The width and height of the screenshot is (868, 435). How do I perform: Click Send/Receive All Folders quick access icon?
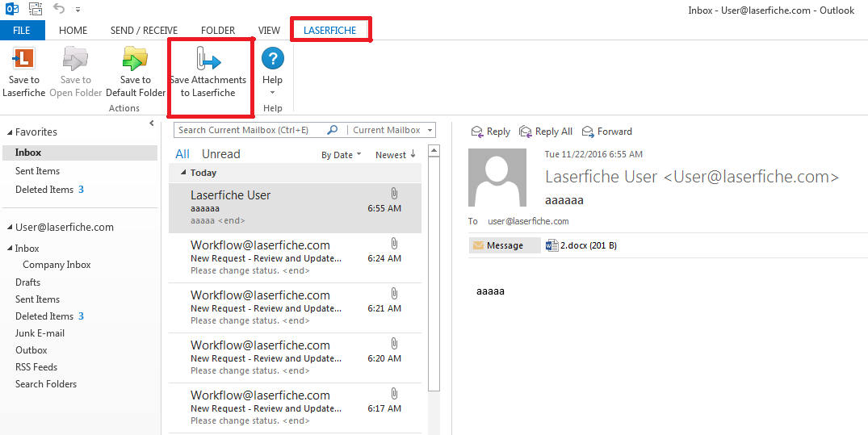(36, 9)
